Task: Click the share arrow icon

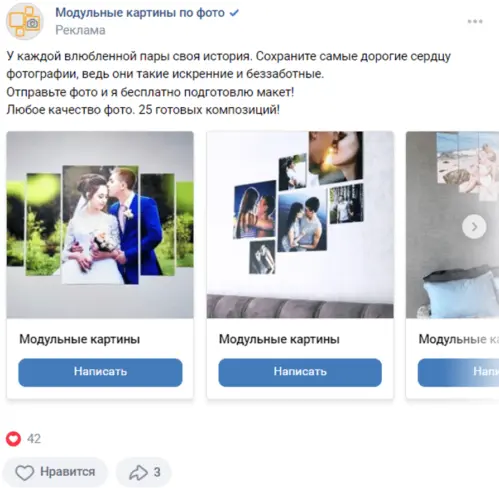Action: coord(138,472)
